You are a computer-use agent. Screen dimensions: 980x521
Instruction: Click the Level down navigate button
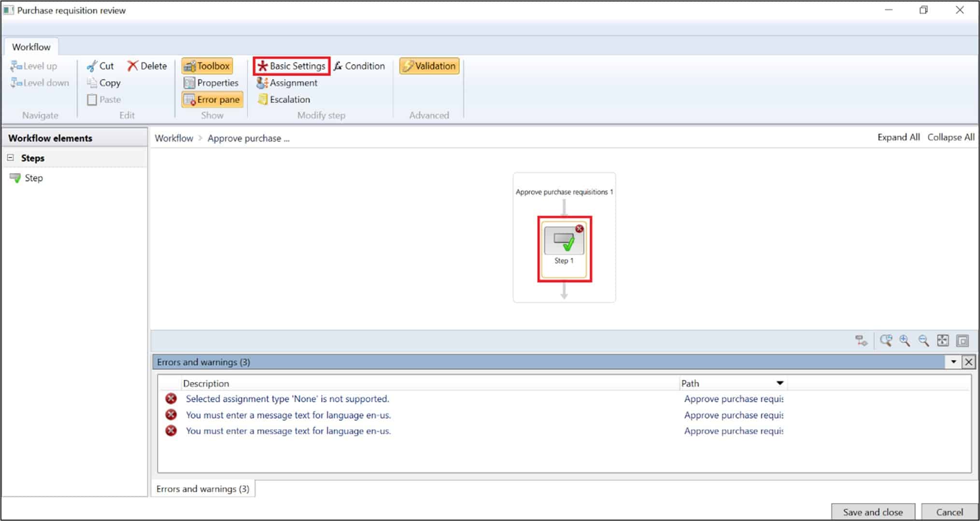coord(40,83)
